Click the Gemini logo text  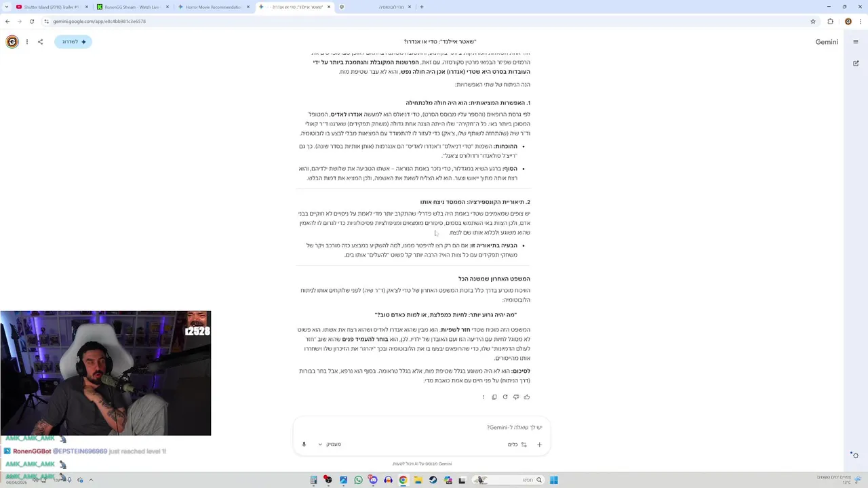point(827,42)
